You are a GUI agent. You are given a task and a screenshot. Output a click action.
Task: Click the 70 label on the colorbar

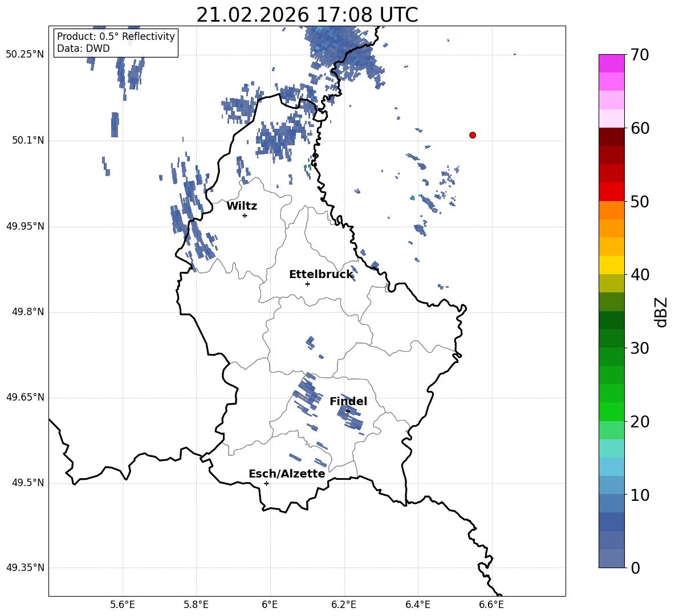[x=640, y=55]
